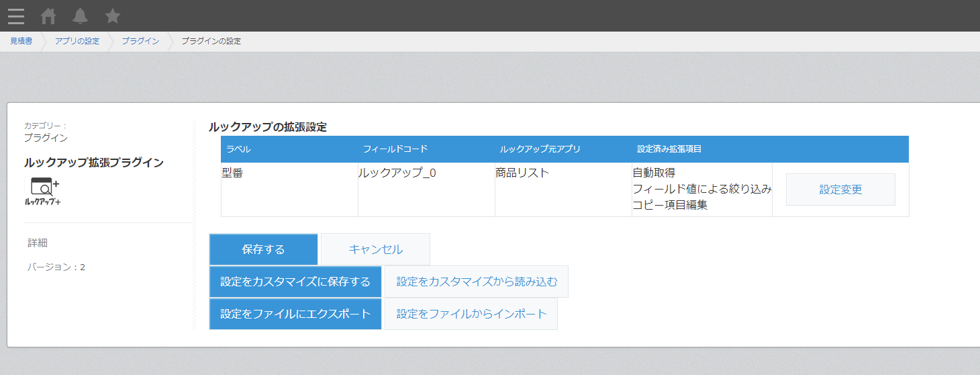980x375 pixels.
Task: Open the notifications bell icon
Action: tap(81, 16)
